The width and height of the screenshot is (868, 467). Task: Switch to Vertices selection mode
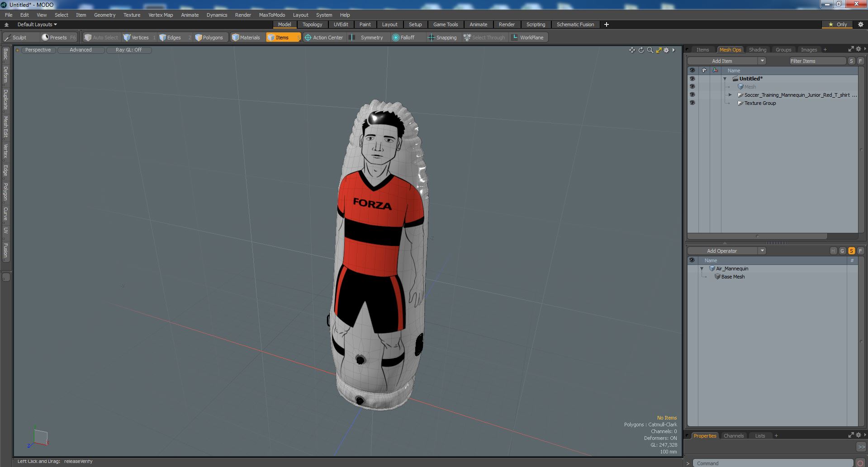[139, 38]
